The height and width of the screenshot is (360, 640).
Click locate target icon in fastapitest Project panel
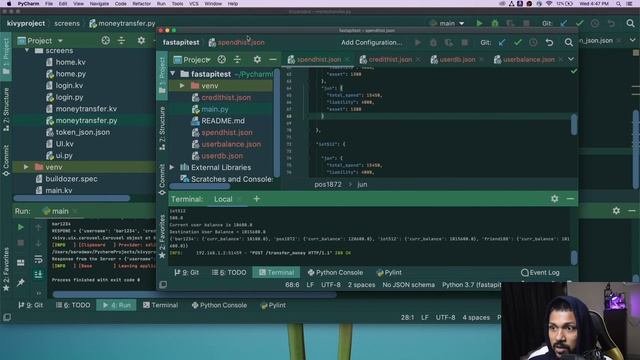click(x=221, y=60)
